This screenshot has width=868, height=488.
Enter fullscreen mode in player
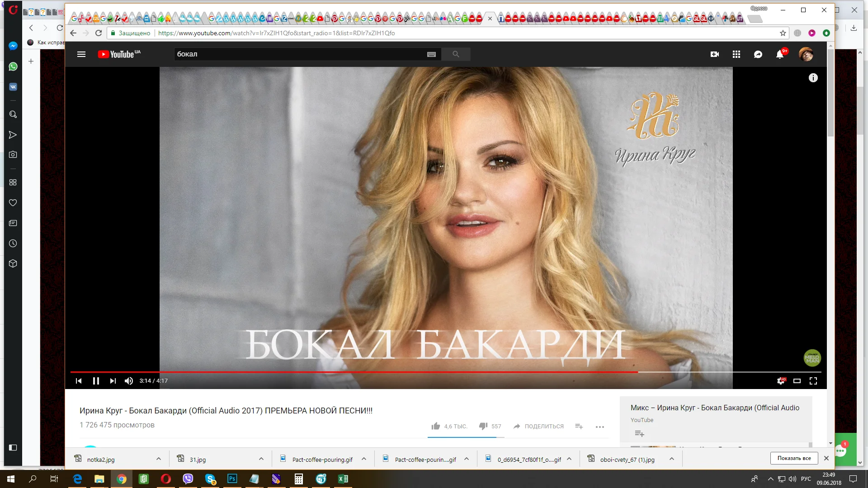click(813, 381)
